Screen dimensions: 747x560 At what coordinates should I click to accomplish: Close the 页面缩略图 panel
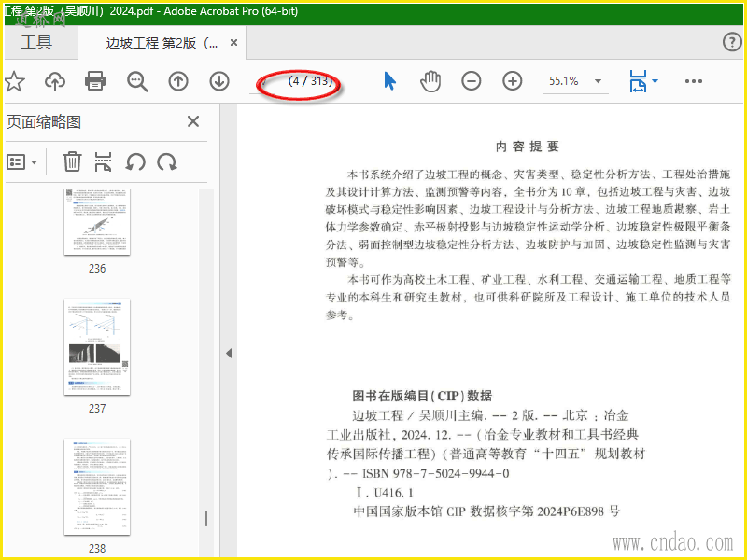click(x=193, y=121)
